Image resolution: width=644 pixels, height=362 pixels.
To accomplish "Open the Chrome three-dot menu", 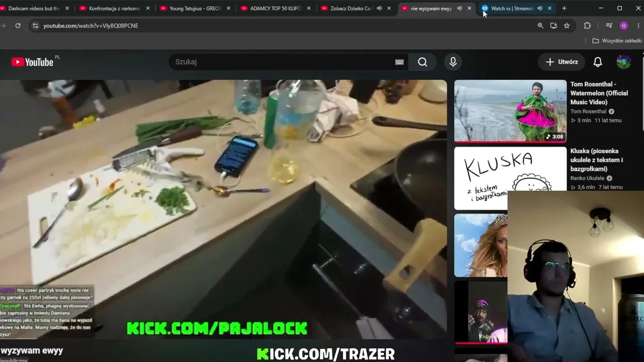I will coord(638,26).
